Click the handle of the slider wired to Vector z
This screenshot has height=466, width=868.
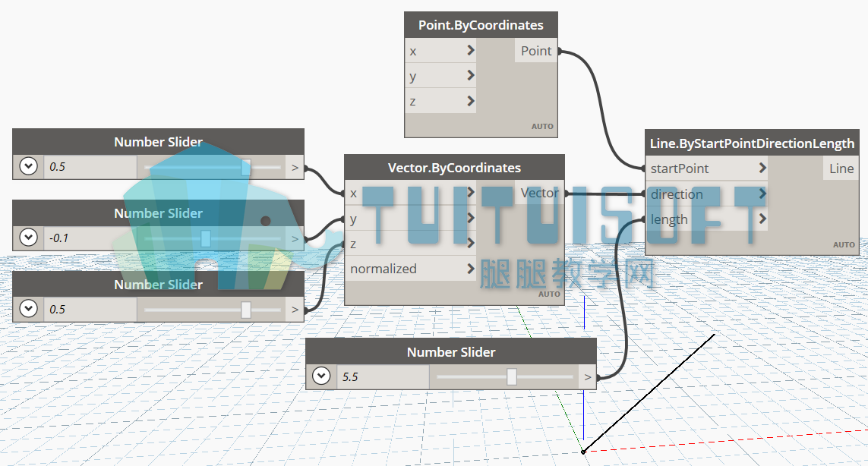point(246,310)
